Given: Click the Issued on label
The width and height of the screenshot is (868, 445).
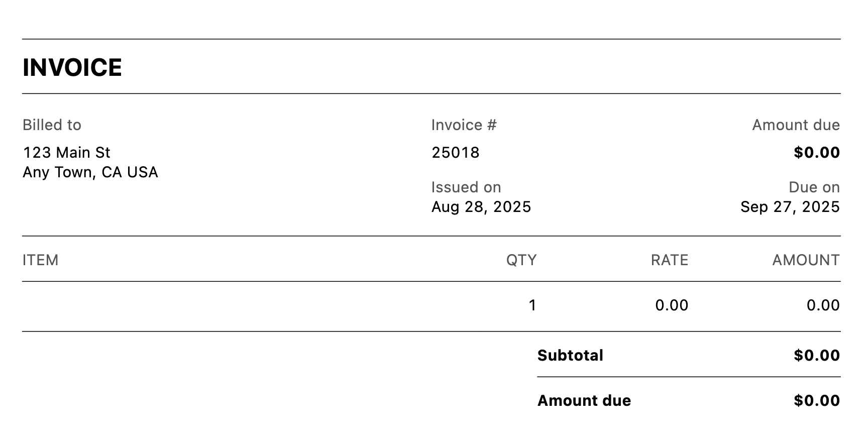Looking at the screenshot, I should 466,187.
